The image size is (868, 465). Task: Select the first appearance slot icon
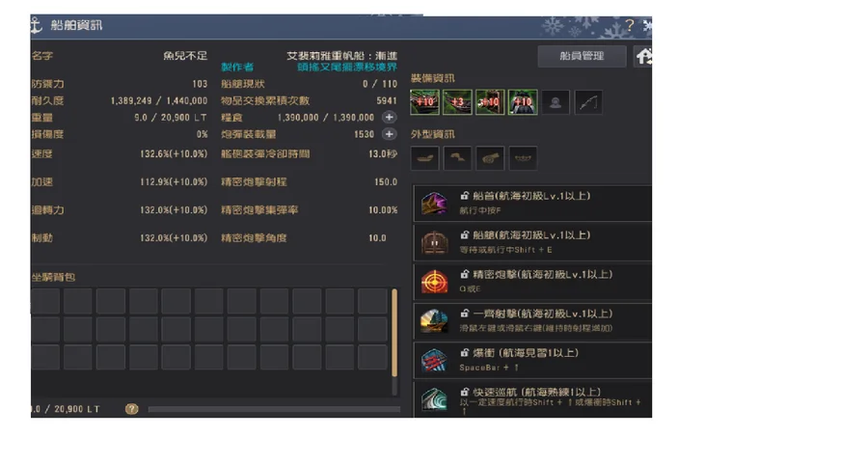click(x=424, y=158)
